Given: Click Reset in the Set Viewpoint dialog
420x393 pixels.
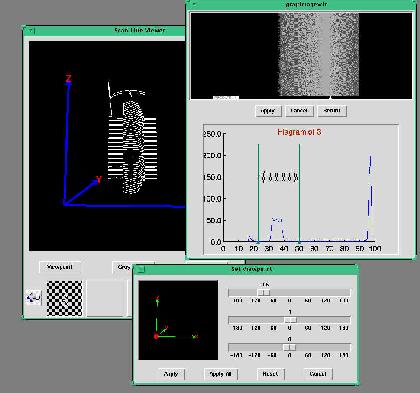Looking at the screenshot, I should [271, 374].
